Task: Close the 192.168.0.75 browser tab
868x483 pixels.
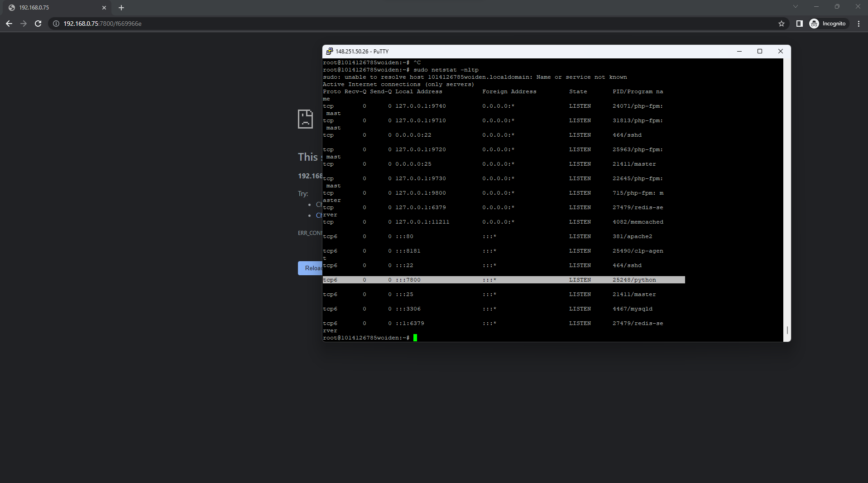Action: click(x=104, y=8)
